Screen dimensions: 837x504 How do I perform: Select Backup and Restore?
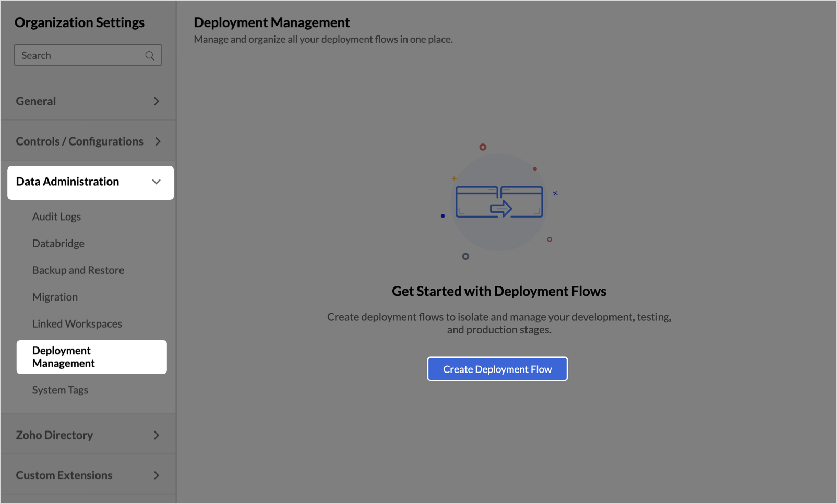78,270
